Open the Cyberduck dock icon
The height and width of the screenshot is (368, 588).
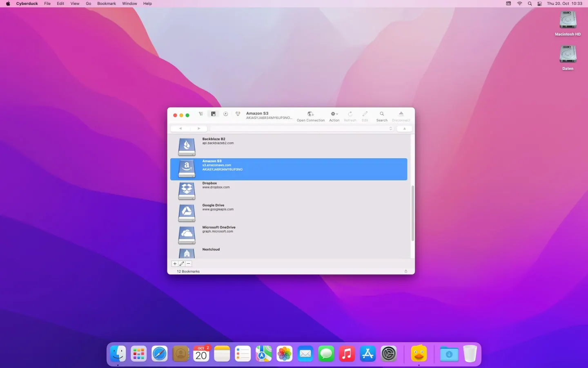coord(419,354)
